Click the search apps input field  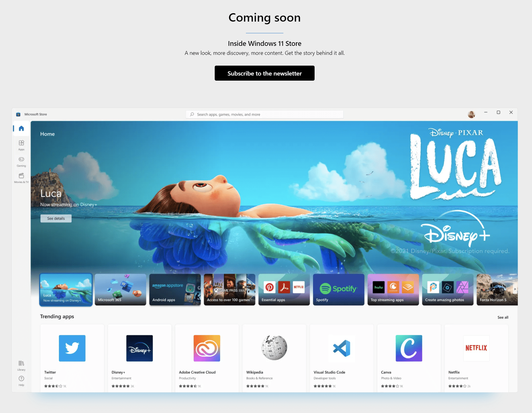click(265, 114)
